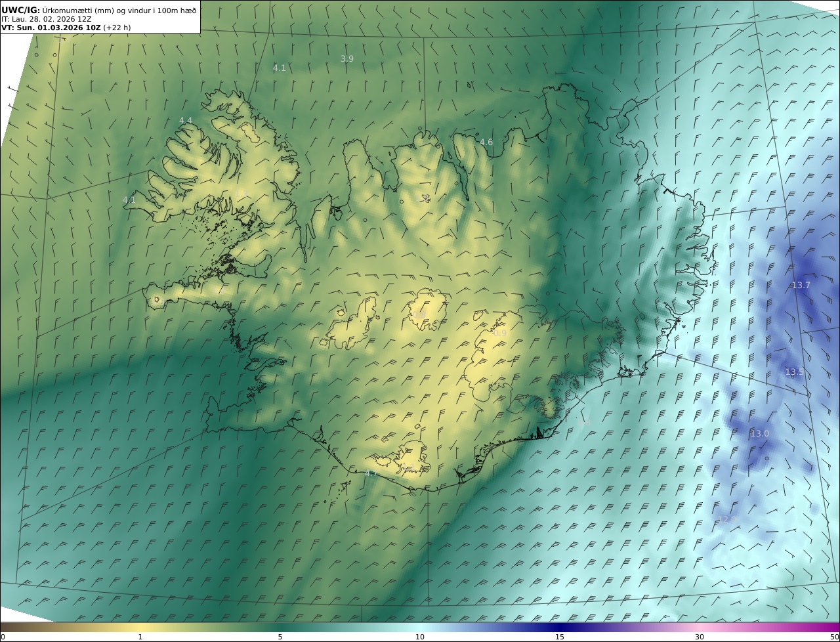This screenshot has height=642, width=840.
Task: Click the colorbar tick labelled 30
Action: pyautogui.click(x=700, y=637)
